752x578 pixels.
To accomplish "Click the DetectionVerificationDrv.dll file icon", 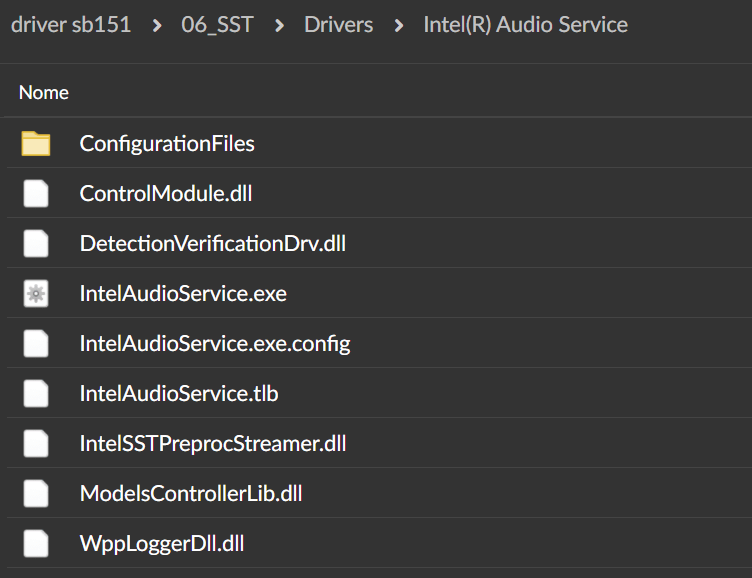I will [36, 244].
